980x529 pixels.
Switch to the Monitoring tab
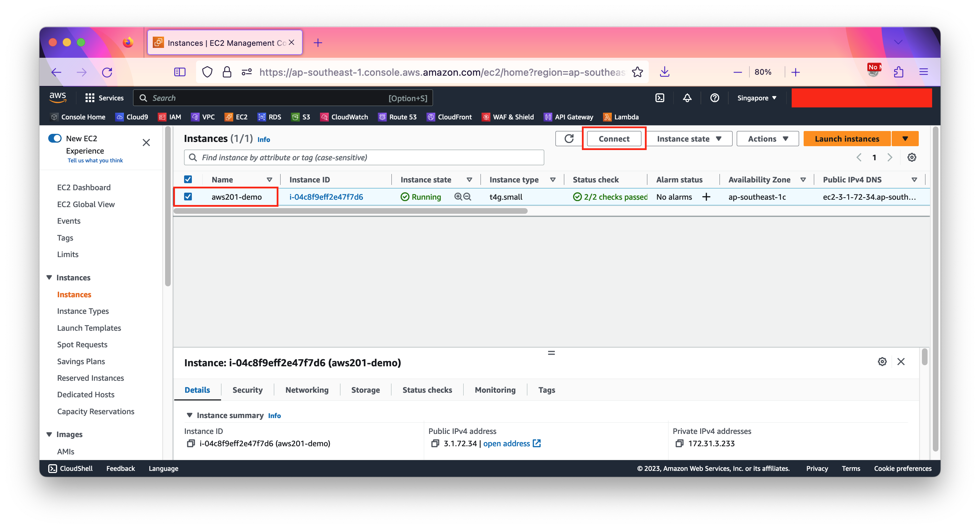pyautogui.click(x=495, y=390)
